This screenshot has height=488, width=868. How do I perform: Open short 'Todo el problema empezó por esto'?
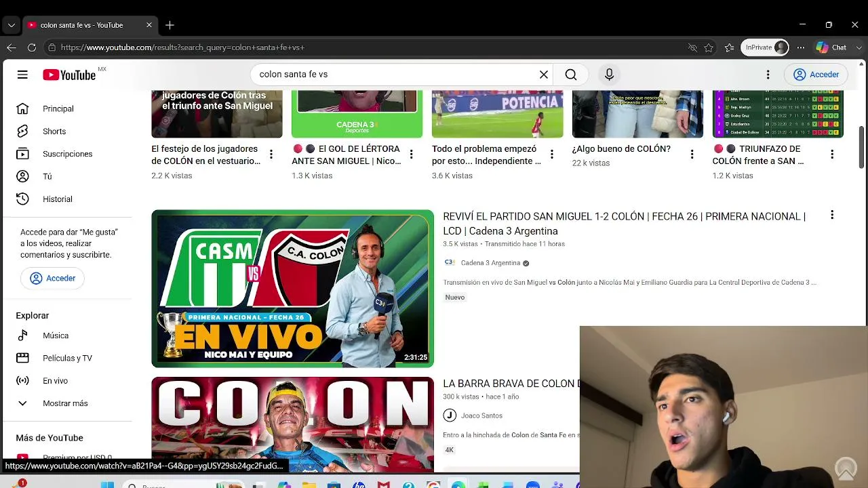[x=486, y=155]
